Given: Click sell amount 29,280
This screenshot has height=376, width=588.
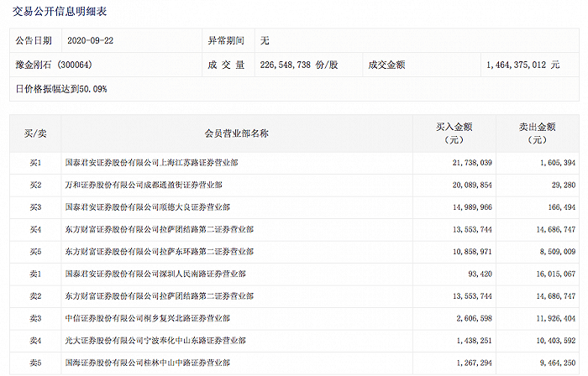Looking at the screenshot, I should click(564, 185).
